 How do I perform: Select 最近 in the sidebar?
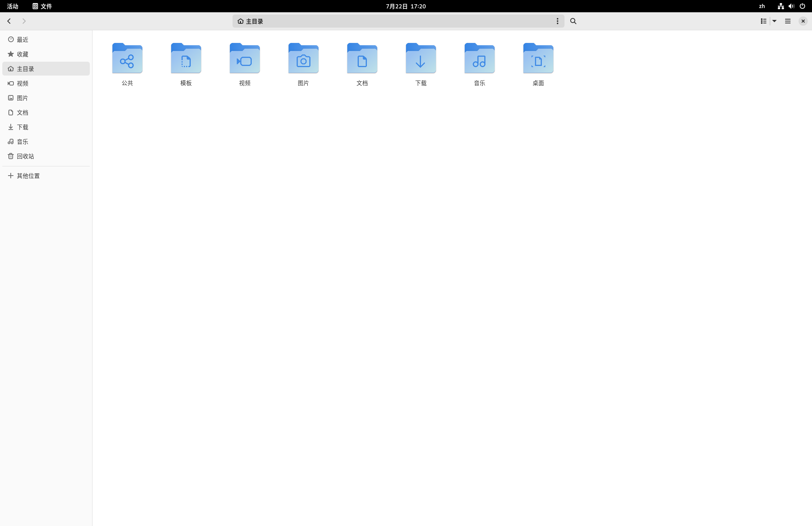click(46, 39)
